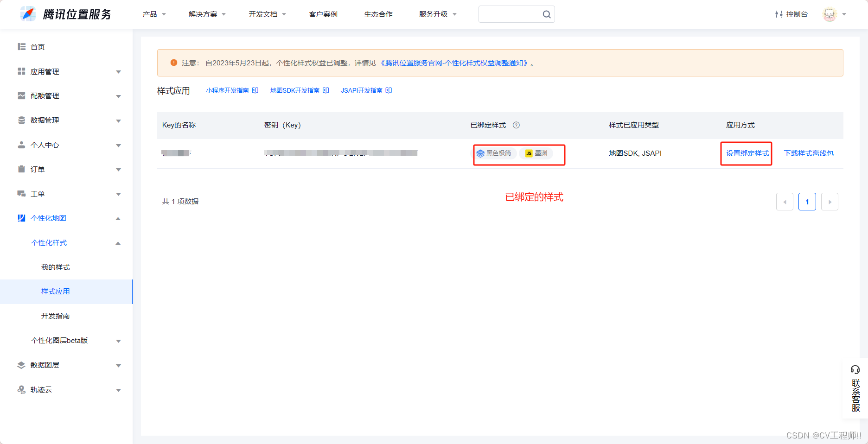This screenshot has height=444, width=868.
Task: Expand the 应用管理 arrow
Action: (118, 72)
